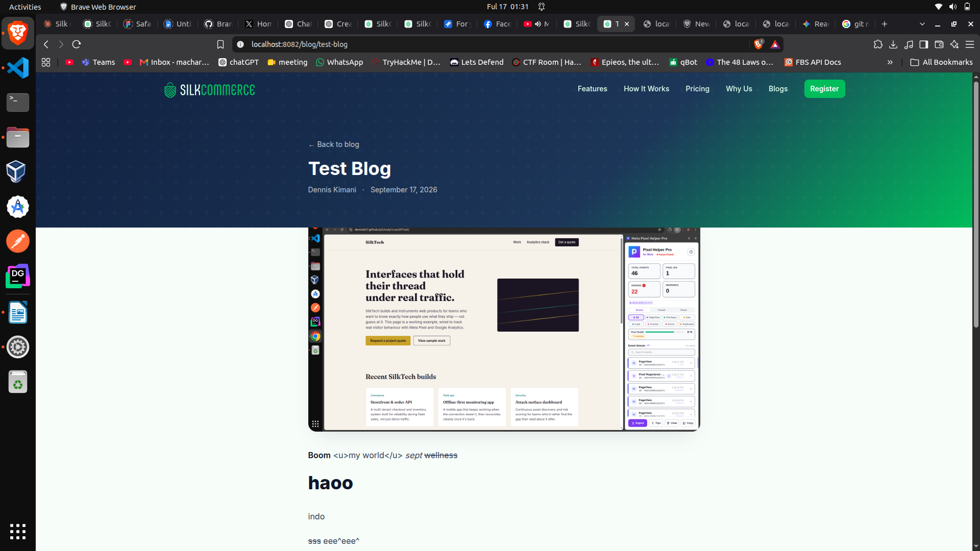Screen dimensions: 980x551
Task: Open DataGrip from the dock
Action: click(x=18, y=276)
